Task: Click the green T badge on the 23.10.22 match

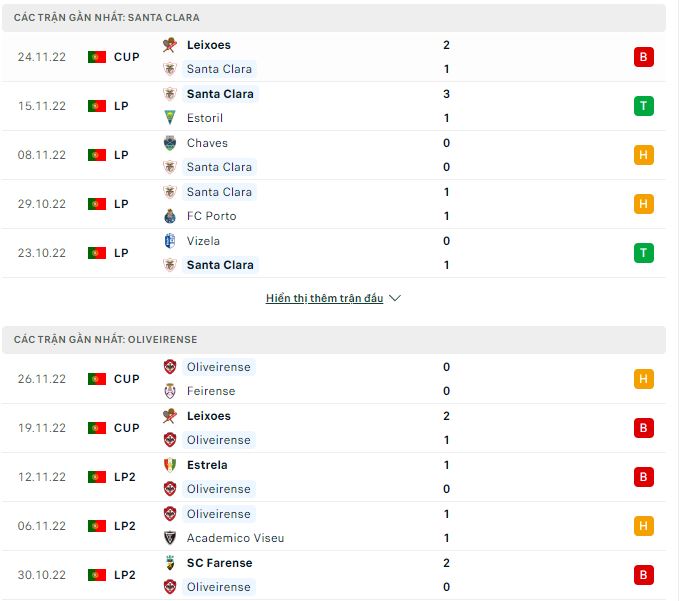Action: click(x=643, y=253)
